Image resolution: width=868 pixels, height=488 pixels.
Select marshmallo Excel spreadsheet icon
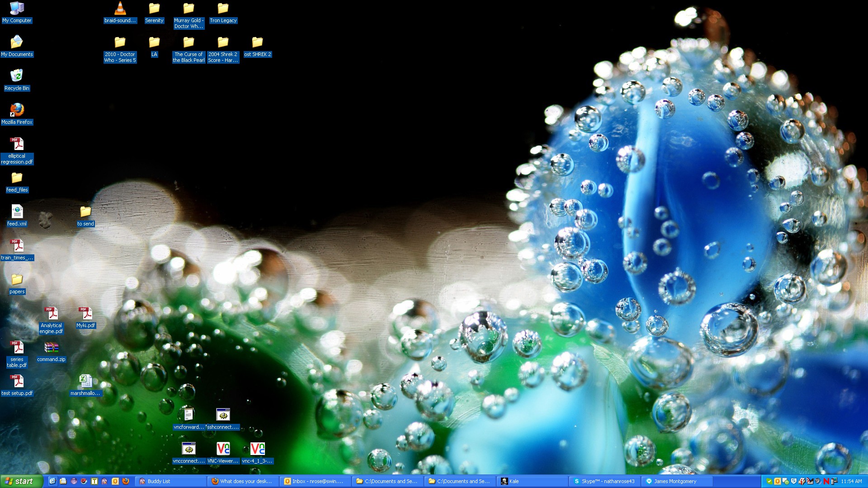(85, 381)
